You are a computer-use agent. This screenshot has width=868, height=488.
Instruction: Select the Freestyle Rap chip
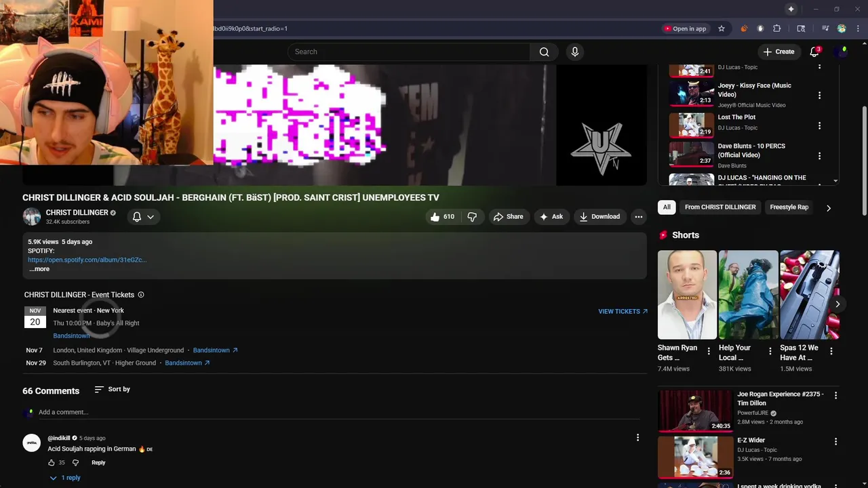[x=789, y=207]
